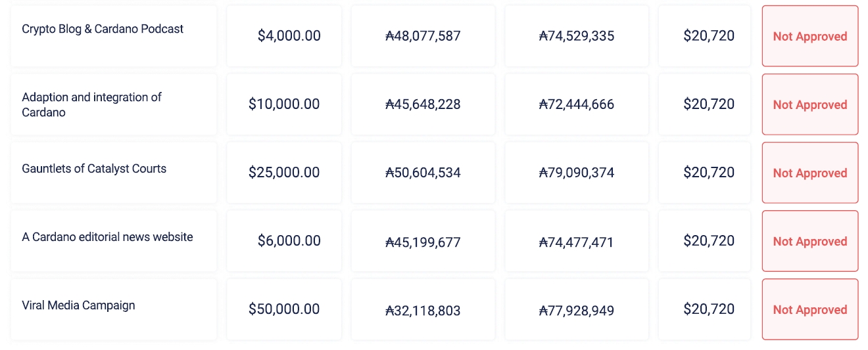The height and width of the screenshot is (350, 868).
Task: Click Not Approved status for Crypto Blog row
Action: 809,37
